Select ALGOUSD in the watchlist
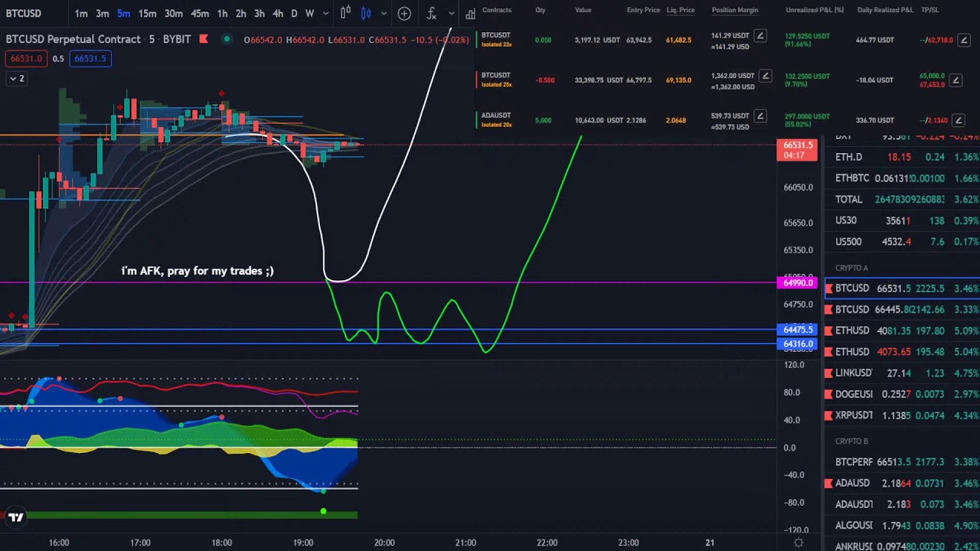 click(x=902, y=526)
